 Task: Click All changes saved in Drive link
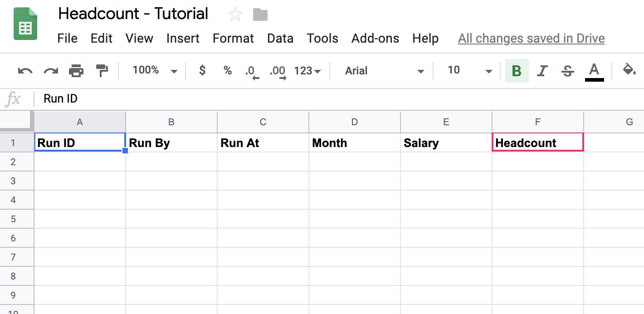532,39
